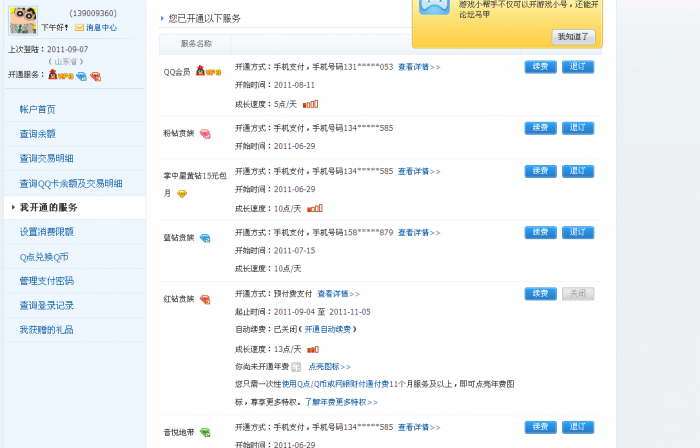Viewport: 700px width, 448px height.
Task: Open 我获赠的礼品 page
Action: tap(46, 330)
